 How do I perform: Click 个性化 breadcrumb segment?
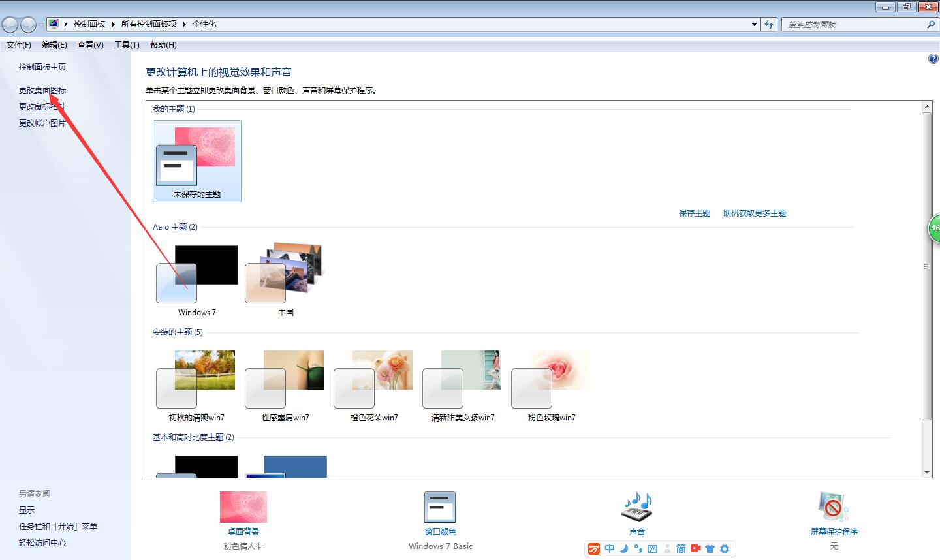(x=204, y=24)
